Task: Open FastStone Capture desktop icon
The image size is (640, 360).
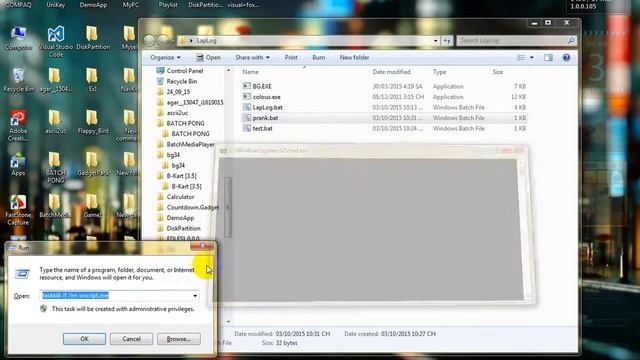Action: tap(18, 210)
